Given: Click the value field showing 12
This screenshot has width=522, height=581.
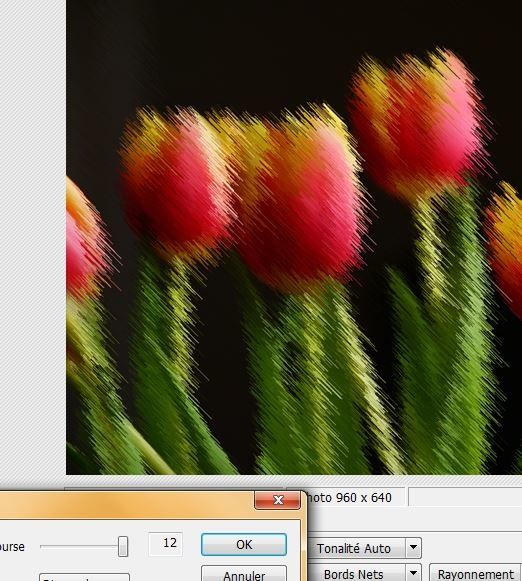Looking at the screenshot, I should (166, 544).
